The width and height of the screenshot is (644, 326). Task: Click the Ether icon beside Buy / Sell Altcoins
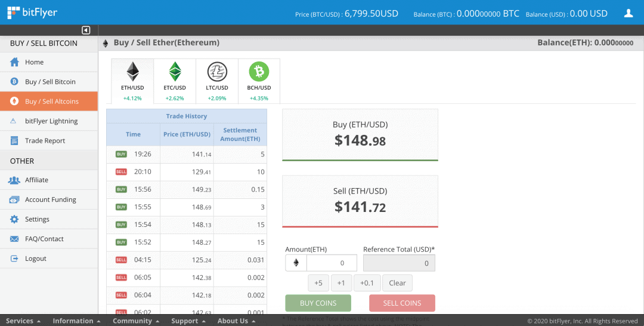point(14,101)
